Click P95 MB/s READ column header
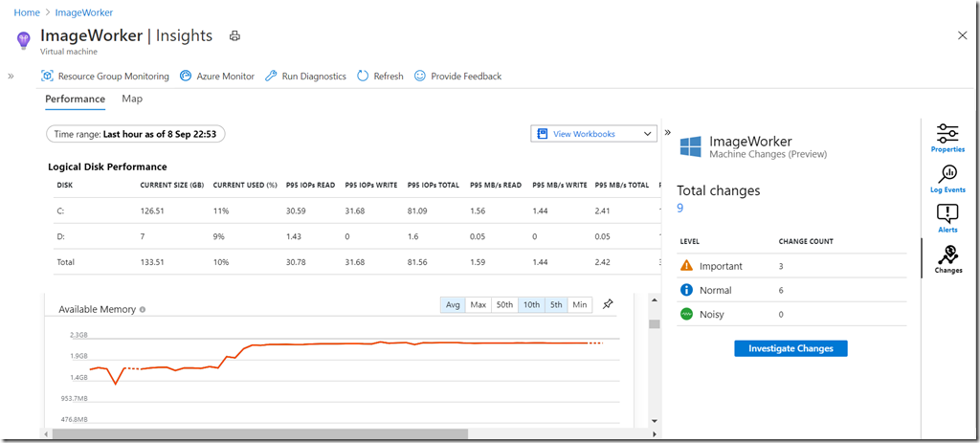Screen dimensions: 980x443 pyautogui.click(x=496, y=186)
